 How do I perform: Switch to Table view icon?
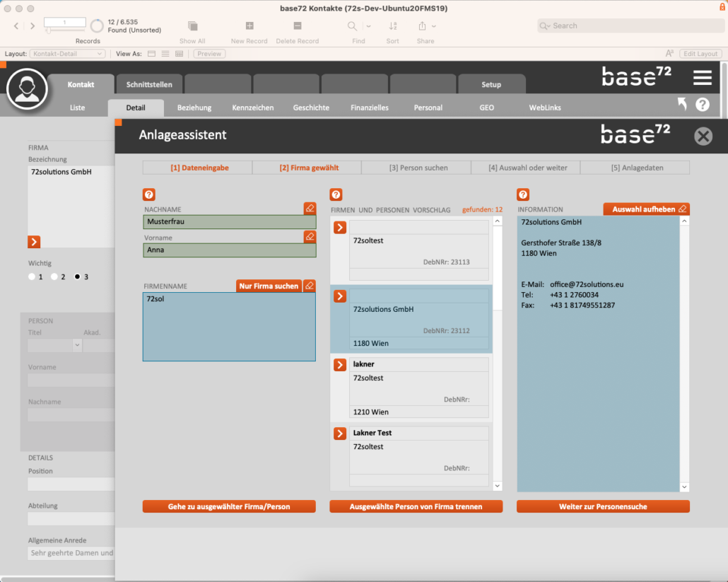pos(180,54)
